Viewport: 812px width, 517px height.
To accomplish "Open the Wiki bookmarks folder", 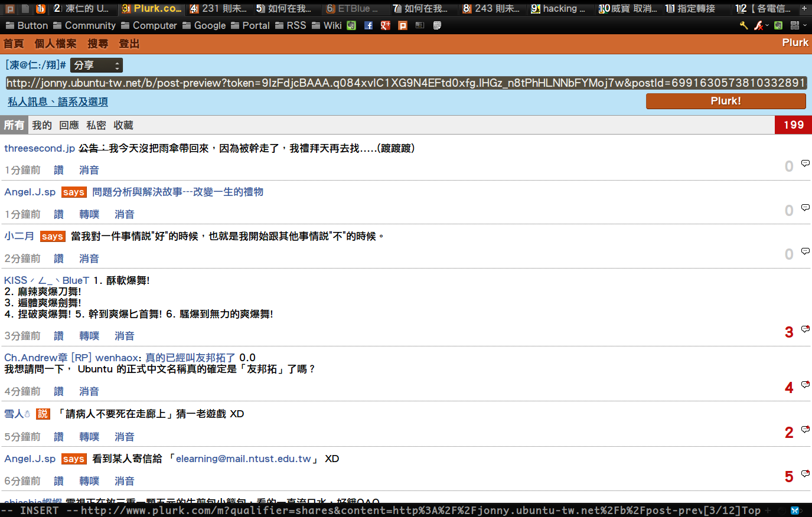I will click(327, 25).
